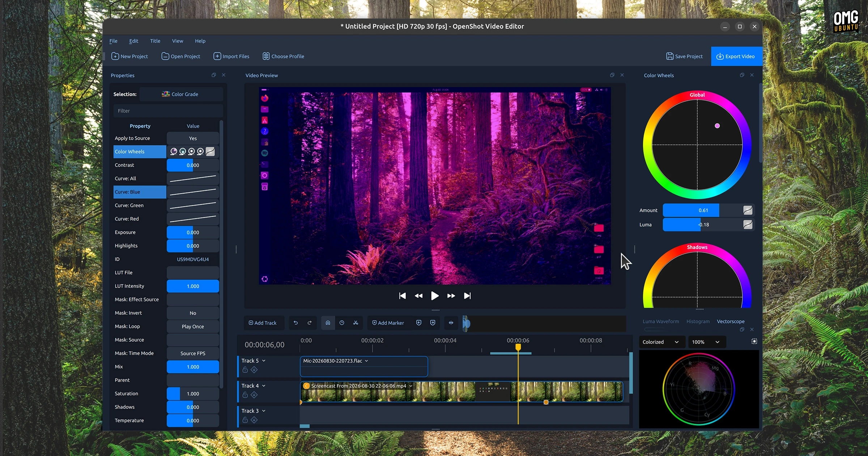868x456 pixels.
Task: Click Open Project toolbar button
Action: [x=180, y=56]
